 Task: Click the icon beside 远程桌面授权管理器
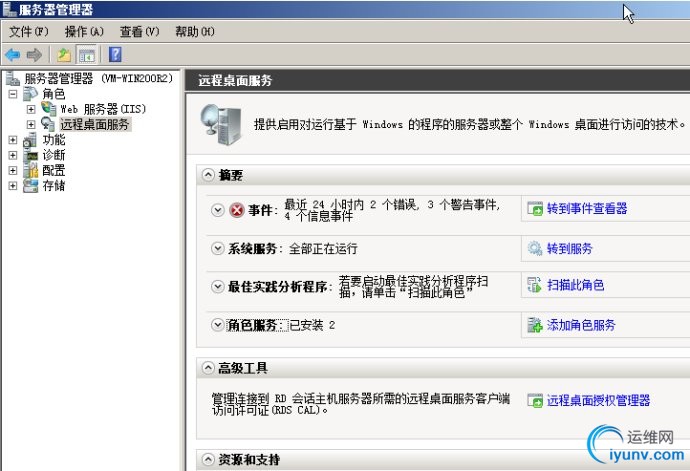[535, 400]
